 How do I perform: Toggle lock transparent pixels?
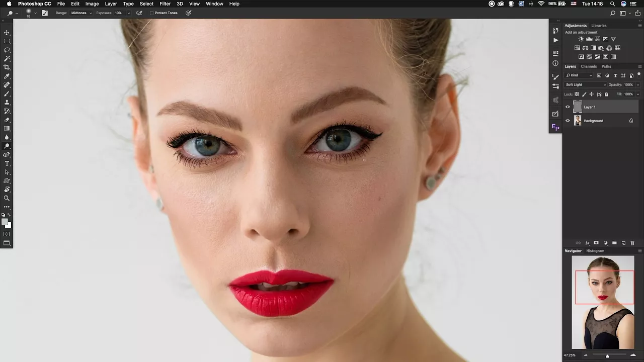point(577,94)
